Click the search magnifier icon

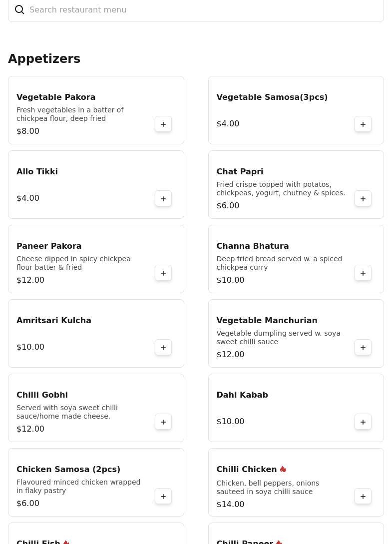point(19,10)
